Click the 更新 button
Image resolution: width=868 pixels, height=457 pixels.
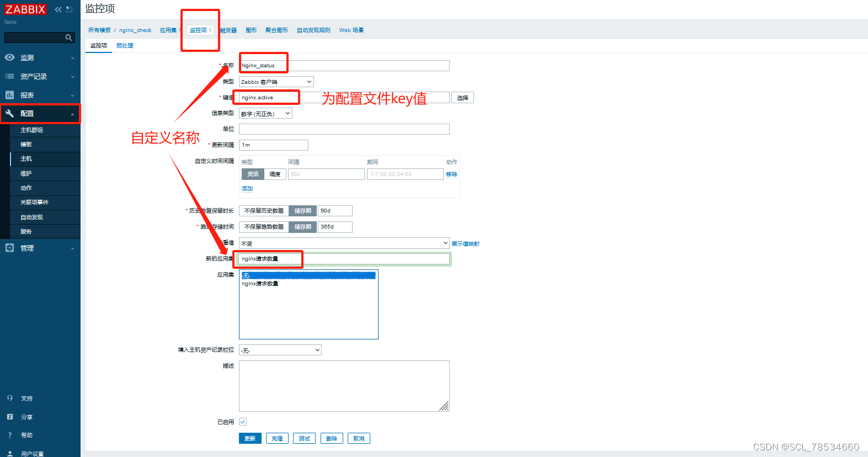(250, 438)
